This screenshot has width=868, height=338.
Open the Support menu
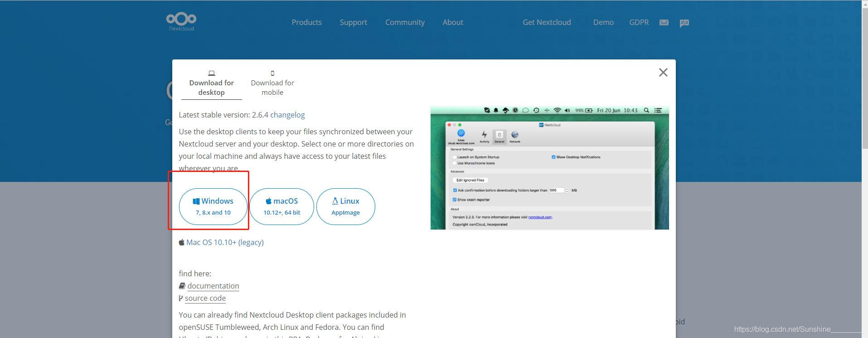coord(353,22)
